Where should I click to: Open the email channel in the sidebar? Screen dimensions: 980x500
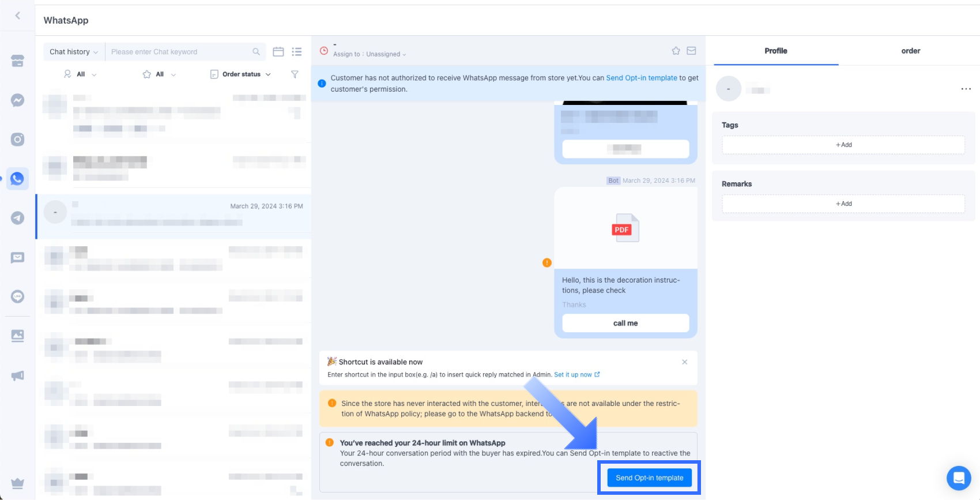(x=18, y=257)
